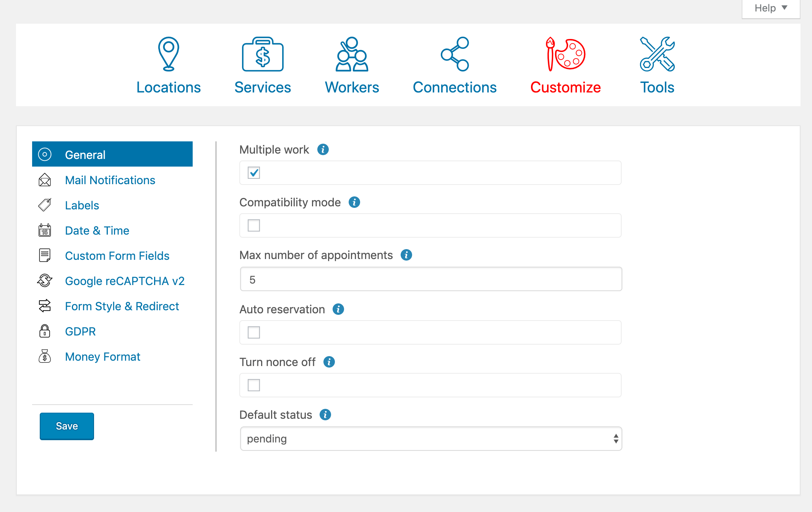Open the Google reCAPTCHA v2 settings
The height and width of the screenshot is (512, 812).
(125, 281)
